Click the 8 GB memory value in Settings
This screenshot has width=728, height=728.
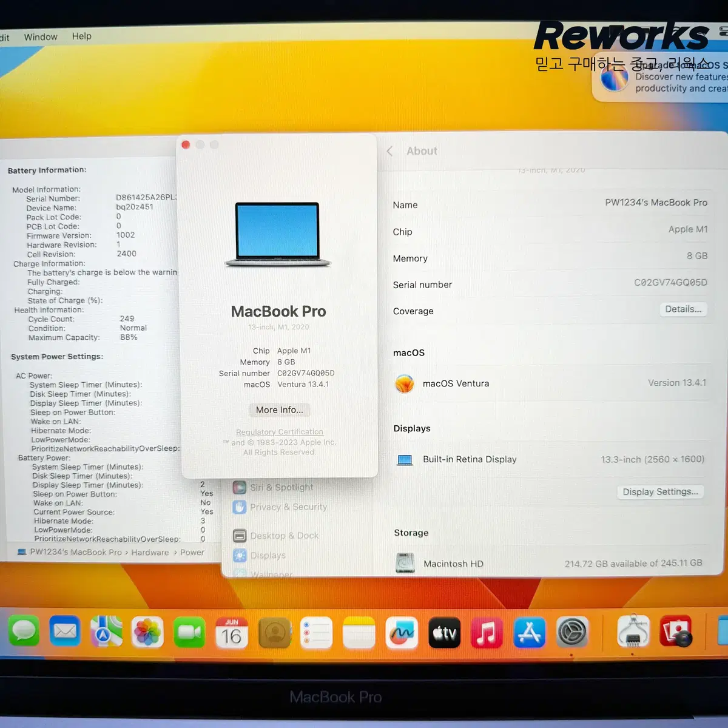pyautogui.click(x=697, y=256)
